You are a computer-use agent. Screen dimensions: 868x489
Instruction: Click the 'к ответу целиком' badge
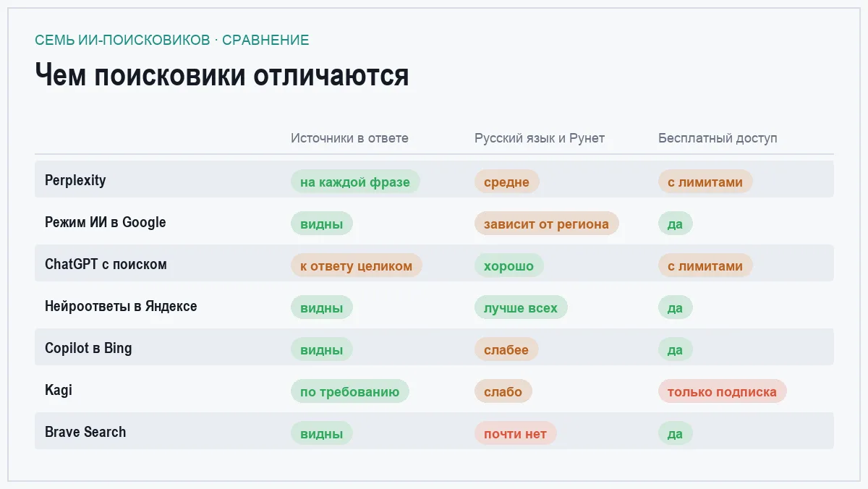(x=357, y=265)
